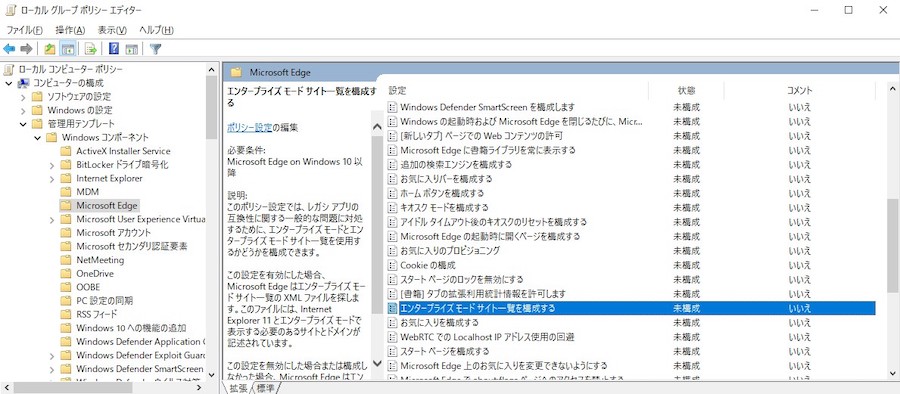Toggle the console tree pane icon
The width and height of the screenshot is (900, 394).
point(68,49)
